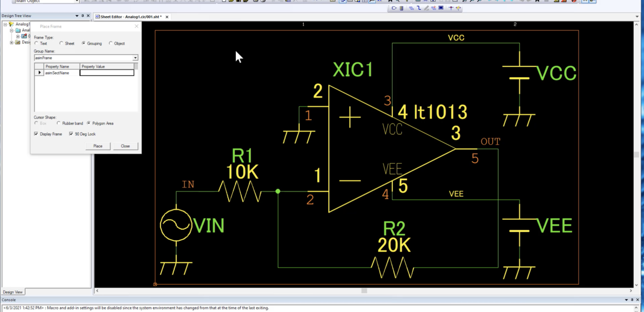Select the junction point tool
The image size is (644, 312).
pyautogui.click(x=451, y=8)
